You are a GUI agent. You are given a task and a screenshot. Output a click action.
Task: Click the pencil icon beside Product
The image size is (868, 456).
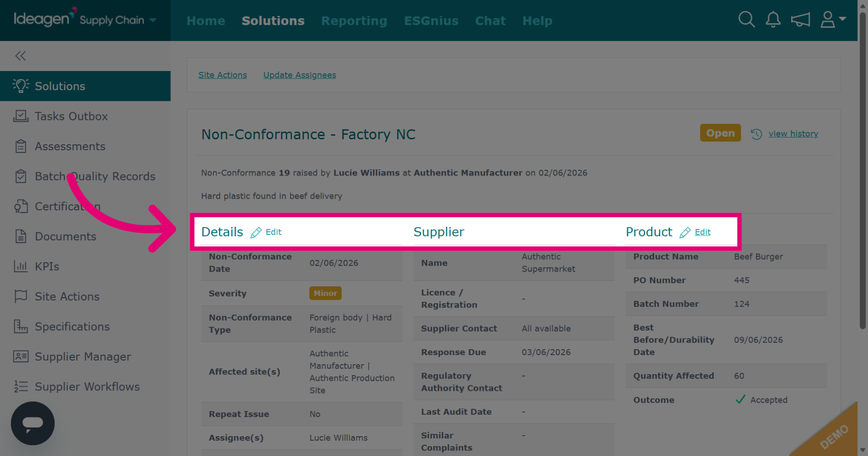pos(685,233)
